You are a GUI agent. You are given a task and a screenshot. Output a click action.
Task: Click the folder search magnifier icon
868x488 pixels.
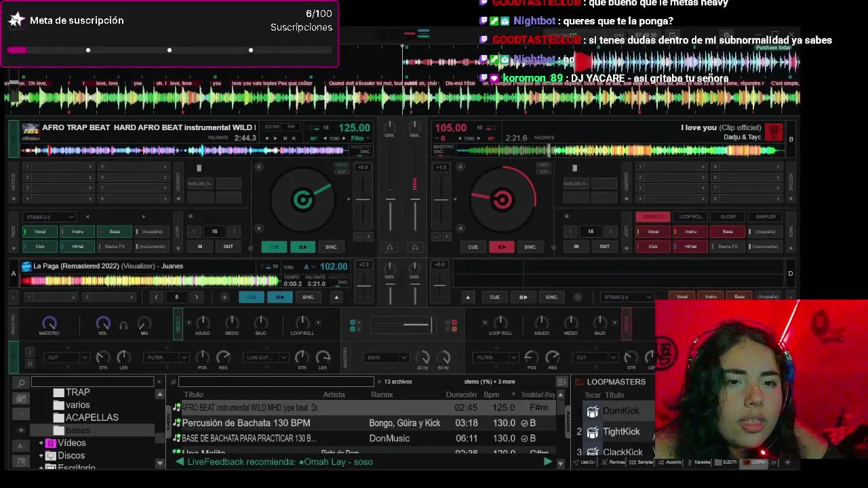pos(21,382)
